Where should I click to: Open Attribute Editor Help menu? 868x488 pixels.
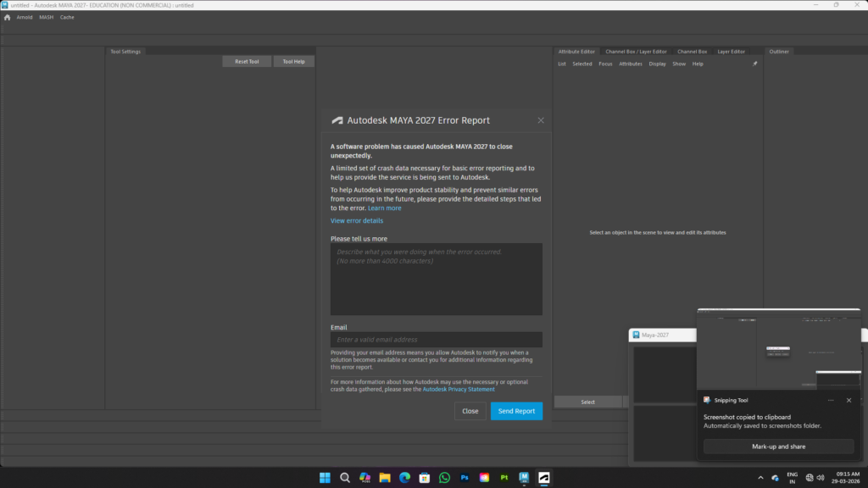(x=698, y=64)
